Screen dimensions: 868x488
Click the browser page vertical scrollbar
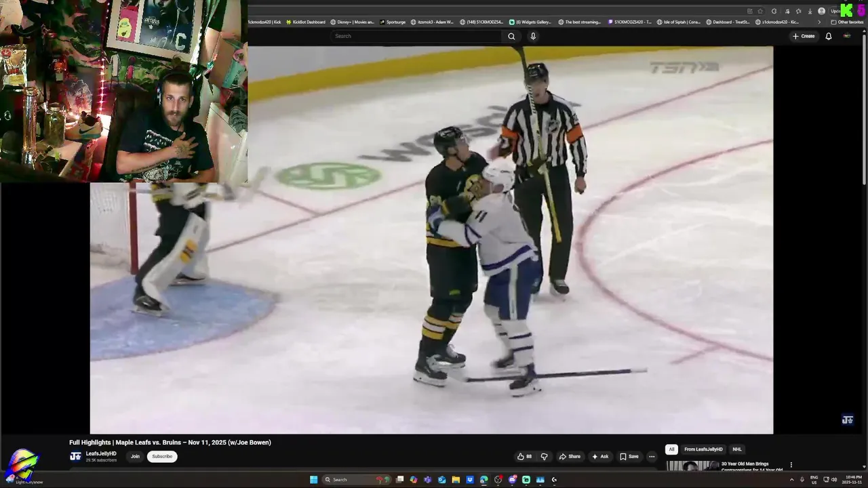click(865, 108)
